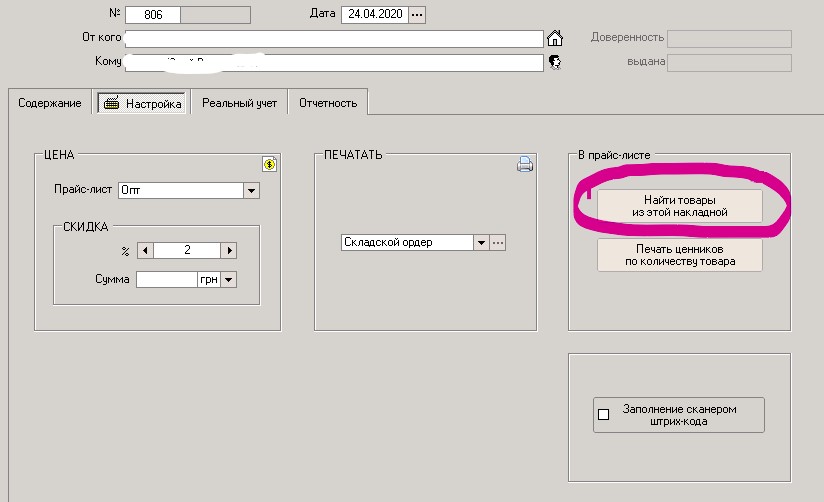The image size is (824, 502).
Task: Click into the Сумма discount field
Action: click(166, 280)
